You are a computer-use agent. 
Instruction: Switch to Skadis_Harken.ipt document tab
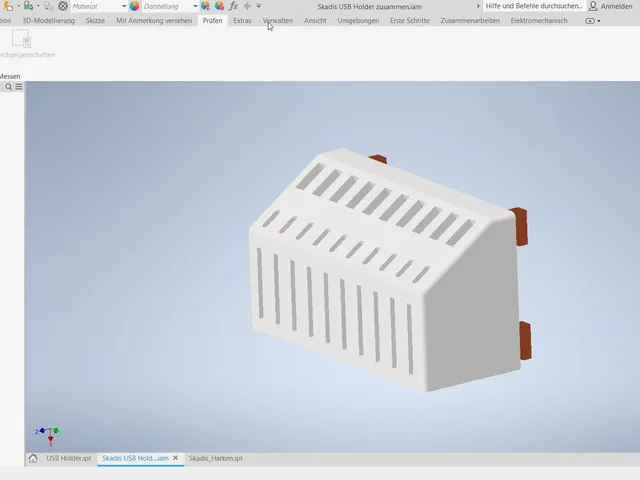tap(216, 458)
